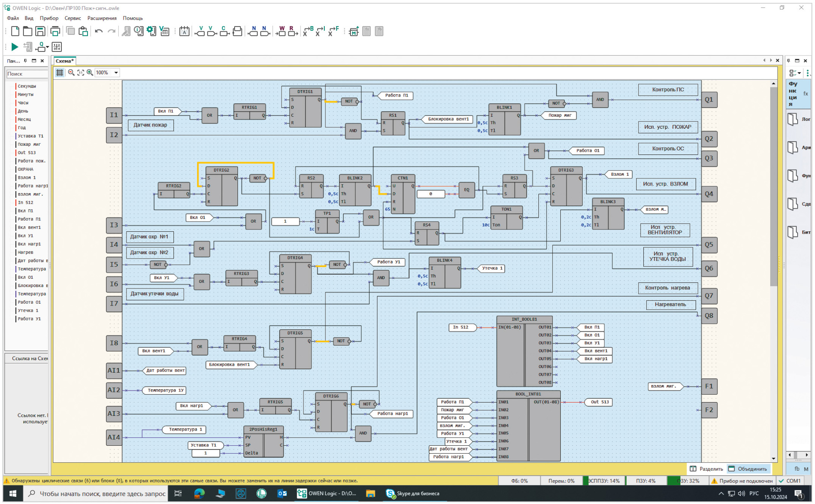Click the device settings gear icon
The height and width of the screenshot is (504, 815).
click(x=151, y=31)
